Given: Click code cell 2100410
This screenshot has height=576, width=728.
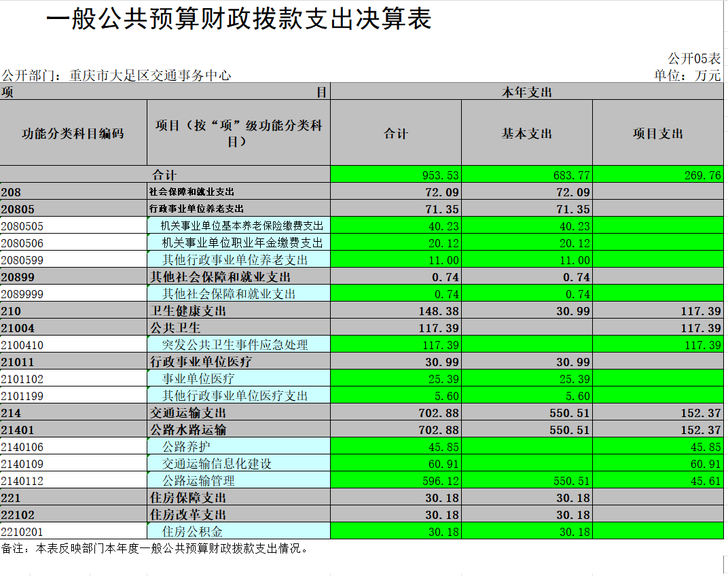Looking at the screenshot, I should click(x=73, y=345).
